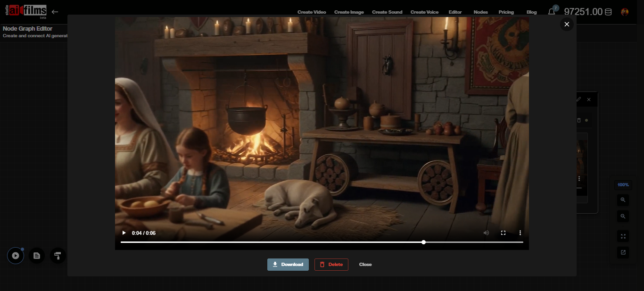Image resolution: width=644 pixels, height=291 pixels.
Task: Open the script document node icon
Action: pyautogui.click(x=36, y=255)
